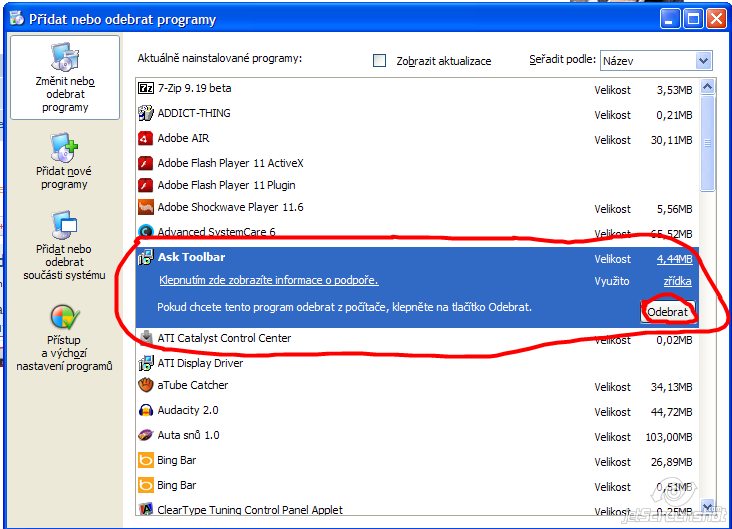Open Přidat nebo odebrat součásti systému icon
This screenshot has width=732, height=529.
64,225
